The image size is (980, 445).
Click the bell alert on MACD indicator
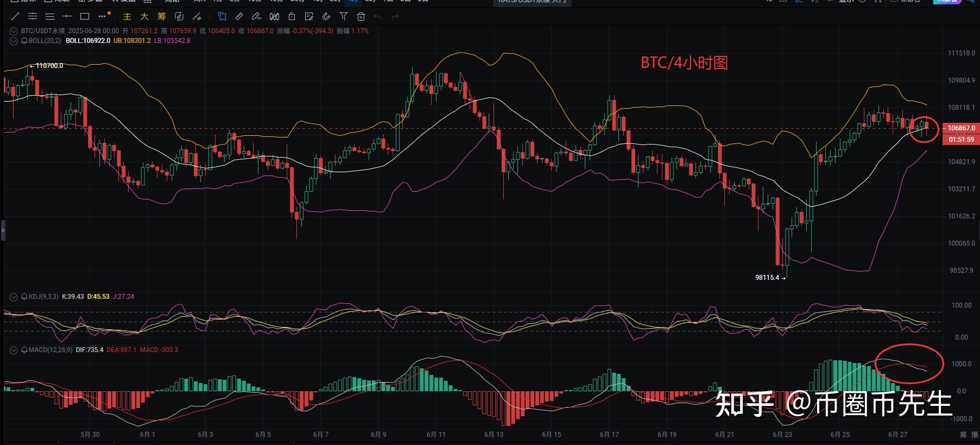pos(24,350)
